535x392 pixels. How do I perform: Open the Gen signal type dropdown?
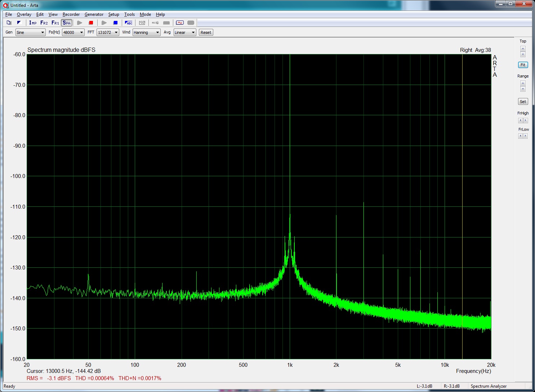coord(30,32)
